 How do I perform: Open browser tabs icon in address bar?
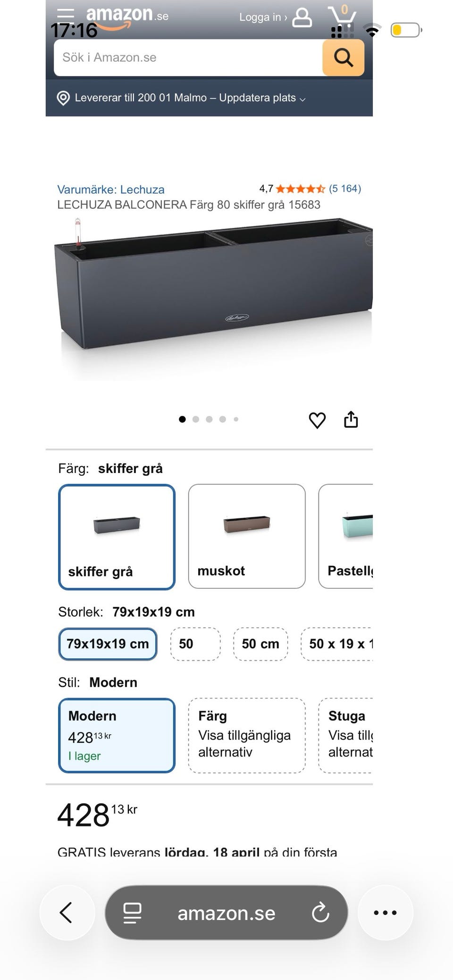(x=132, y=913)
